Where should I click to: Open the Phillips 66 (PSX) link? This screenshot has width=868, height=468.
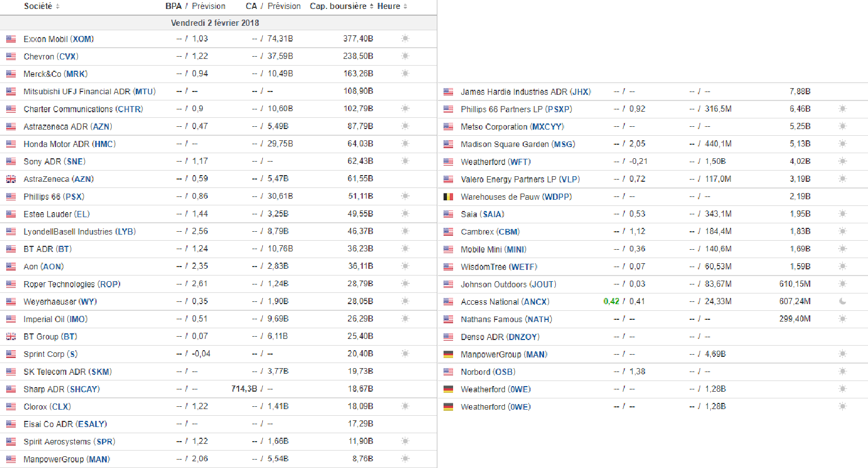[x=54, y=196]
